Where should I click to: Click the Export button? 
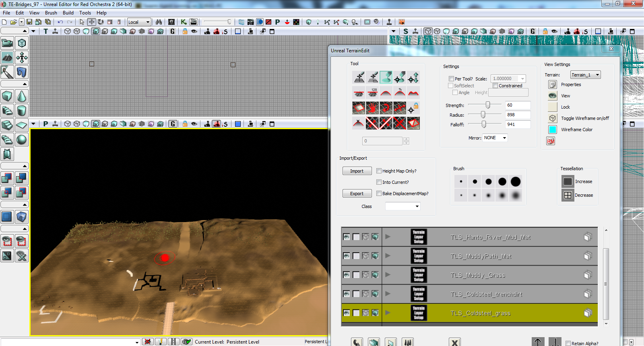click(x=357, y=194)
